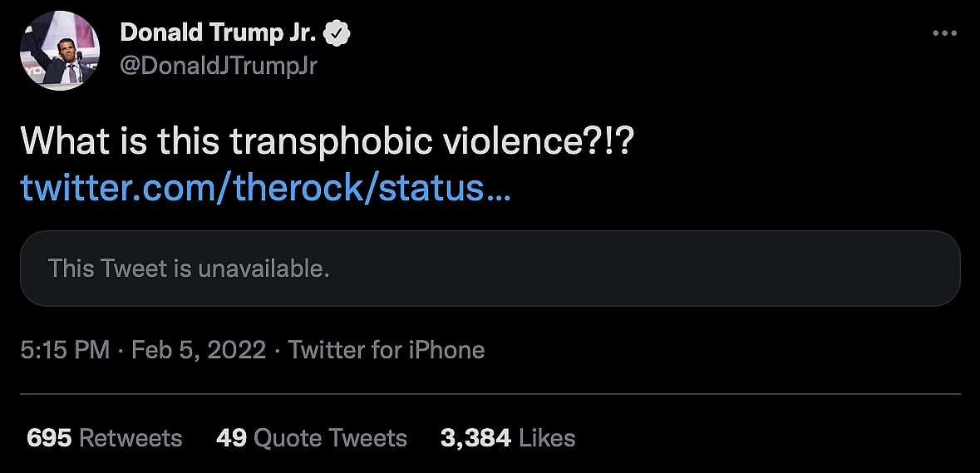Click the 'Quote Tweets' text label
The width and height of the screenshot is (980, 473).
point(330,438)
